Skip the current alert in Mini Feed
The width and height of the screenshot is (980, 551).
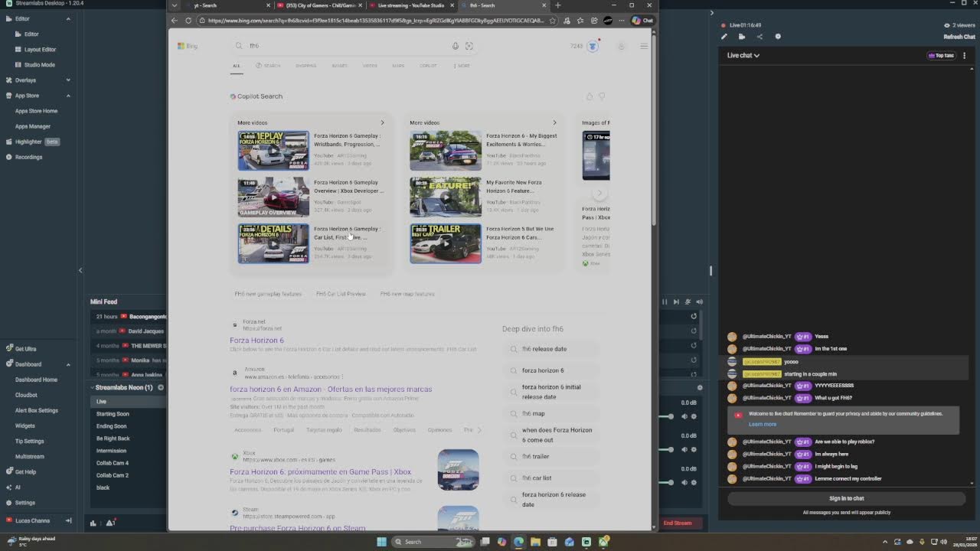676,302
